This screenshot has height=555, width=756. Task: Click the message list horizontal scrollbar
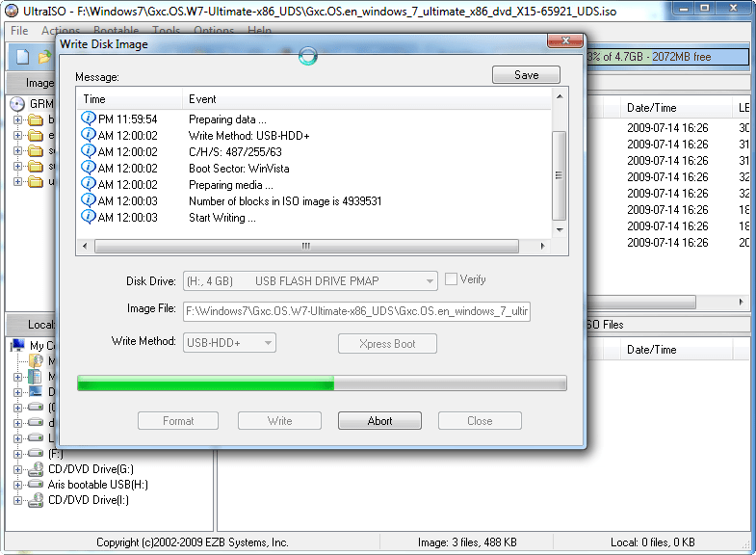[x=306, y=246]
